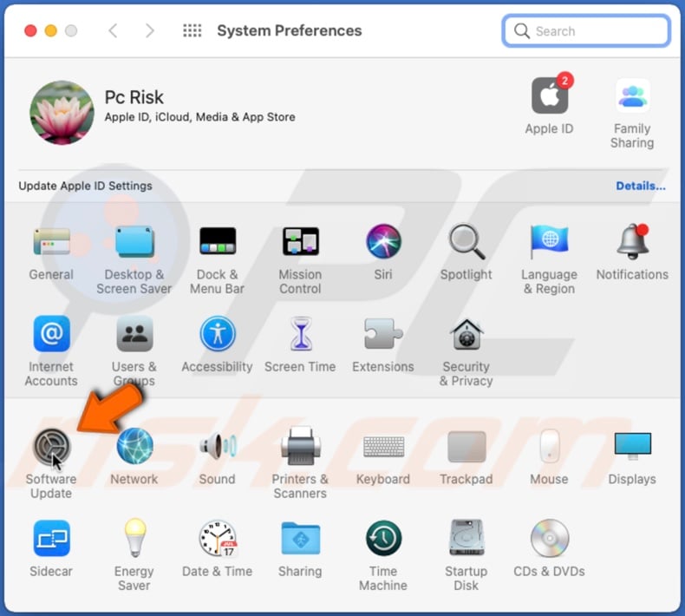Open General preferences
This screenshot has width=685, height=616.
tap(51, 241)
